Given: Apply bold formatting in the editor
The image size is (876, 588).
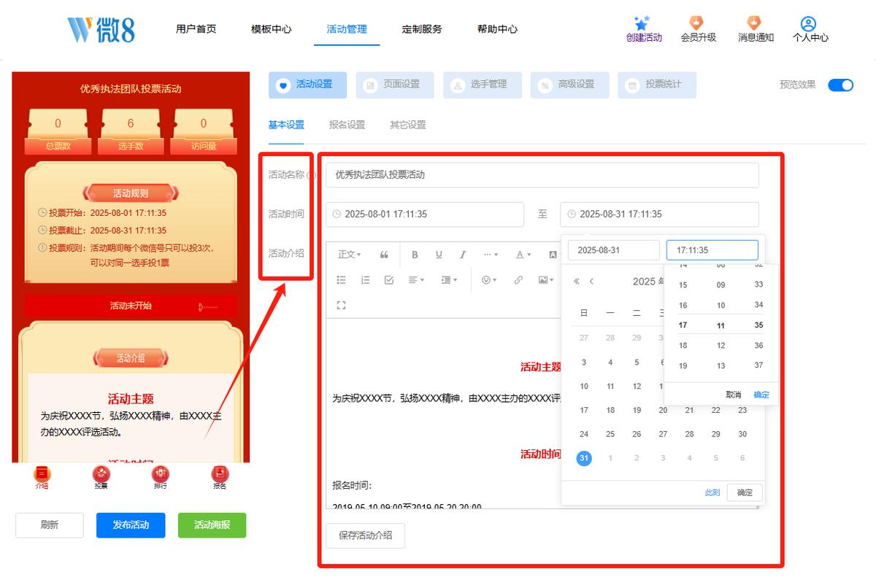Looking at the screenshot, I should click(415, 255).
